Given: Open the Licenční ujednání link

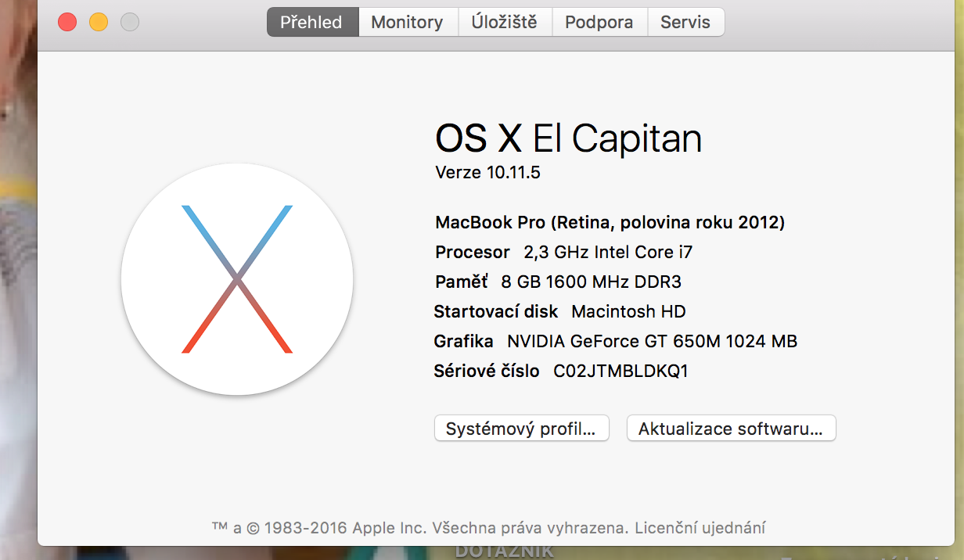Looking at the screenshot, I should (700, 527).
